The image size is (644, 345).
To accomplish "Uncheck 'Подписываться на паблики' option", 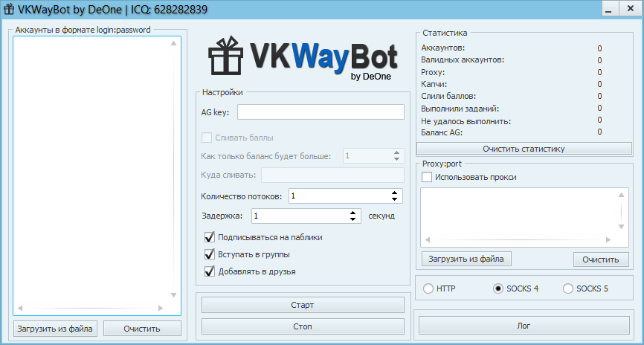I will tap(210, 237).
